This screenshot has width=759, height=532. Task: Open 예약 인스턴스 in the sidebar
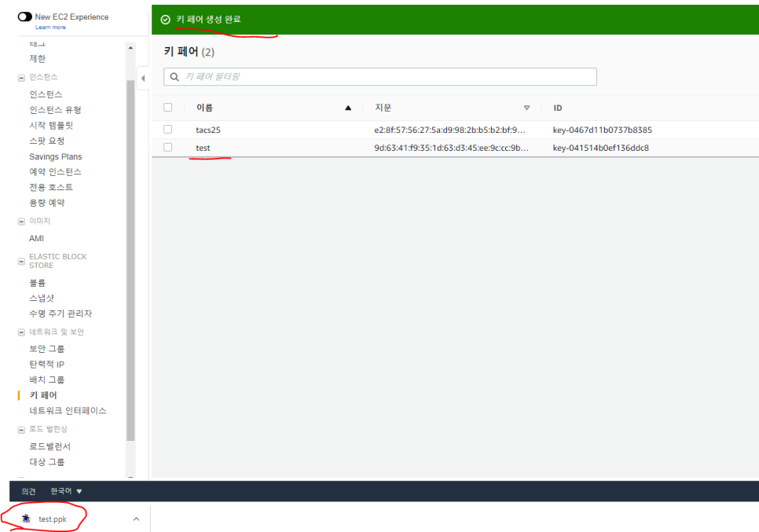[x=55, y=172]
